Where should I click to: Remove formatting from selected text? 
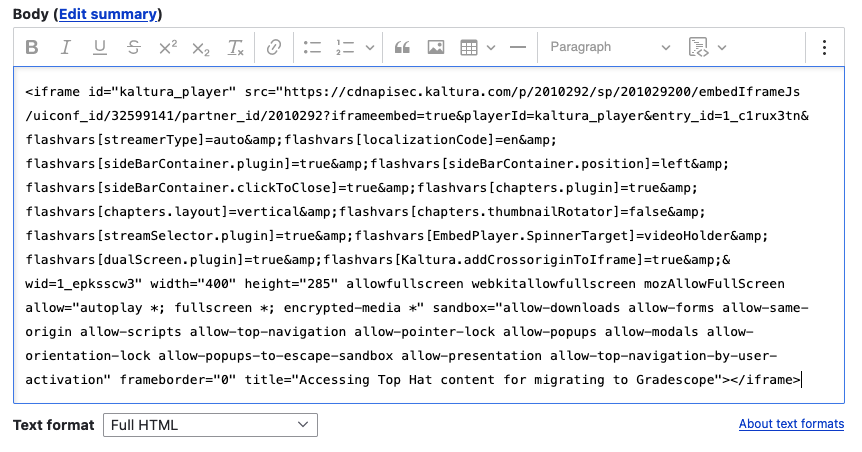(x=235, y=47)
